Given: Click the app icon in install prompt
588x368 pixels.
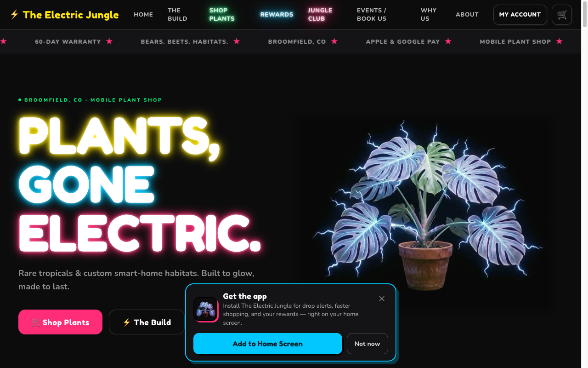Looking at the screenshot, I should point(205,309).
